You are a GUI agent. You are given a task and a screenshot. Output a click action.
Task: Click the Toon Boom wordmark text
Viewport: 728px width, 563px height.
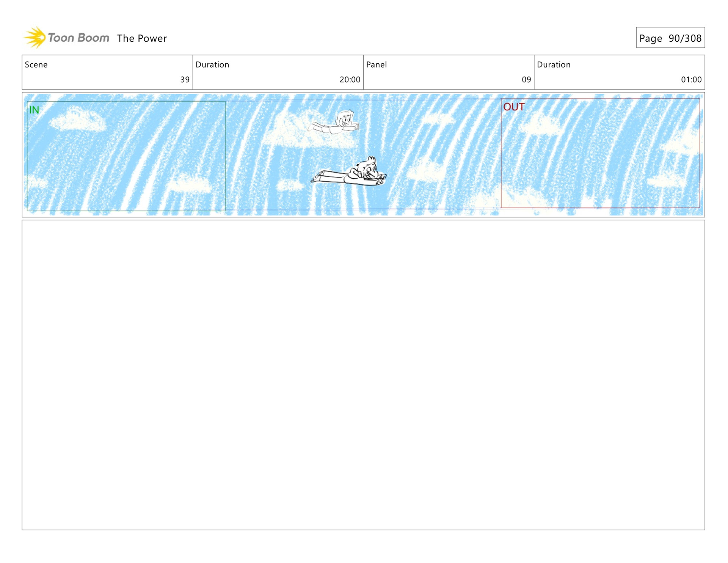click(x=78, y=38)
